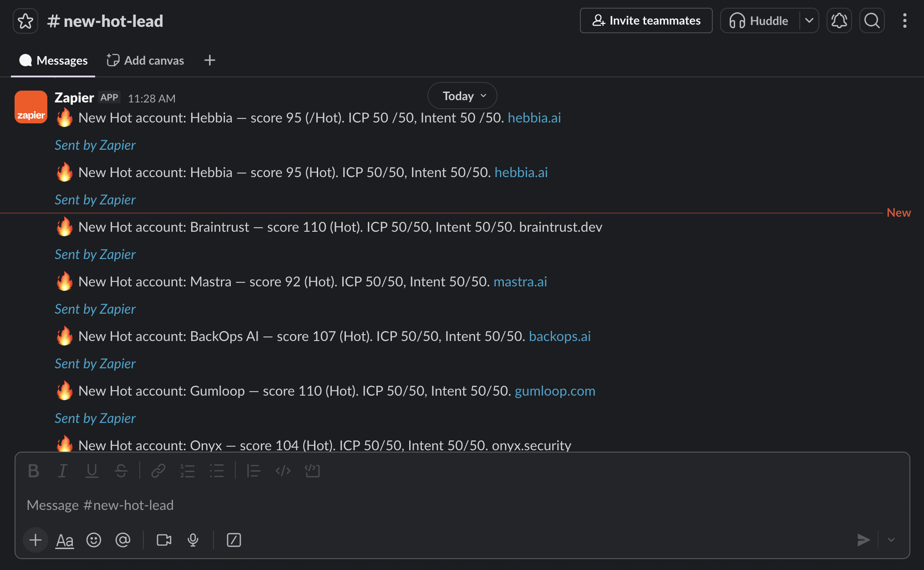This screenshot has height=570, width=924.
Task: Click the fire emoji on Gumloop message
Action: (65, 391)
